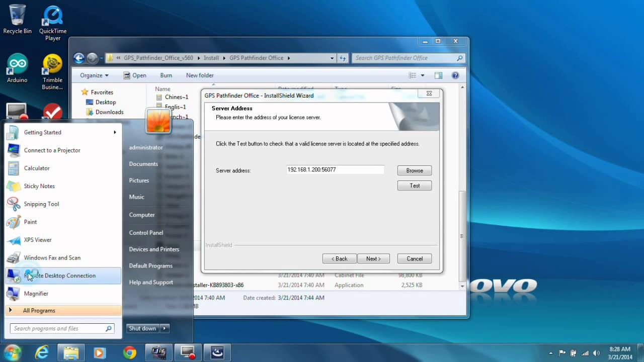Click Burn in Explorer toolbar
This screenshot has width=644, height=362.
pos(166,75)
